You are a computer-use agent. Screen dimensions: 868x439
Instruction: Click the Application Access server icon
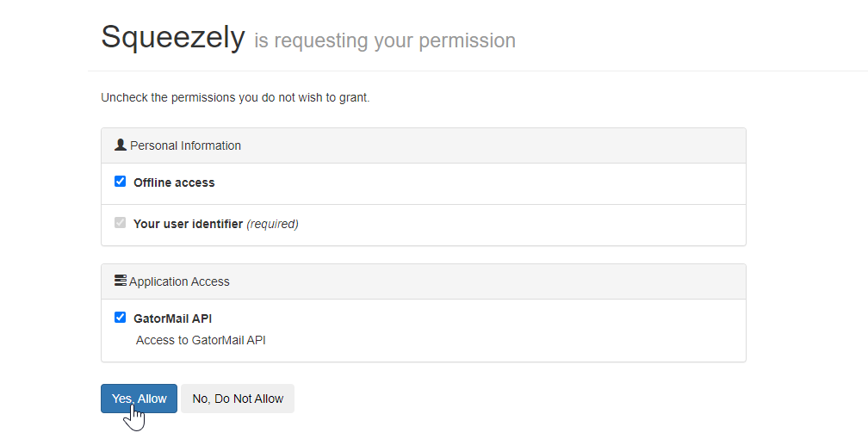121,281
